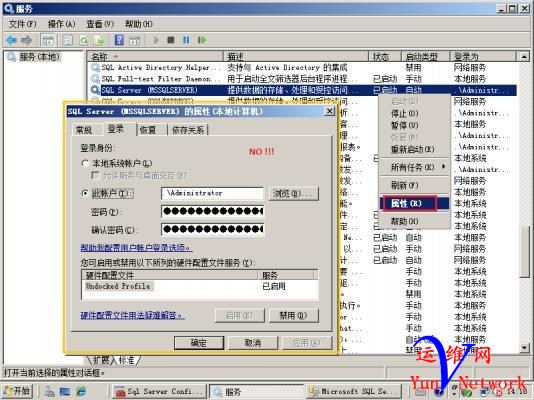Switch to the 依存关系 tab
This screenshot has width=534, height=400.
pyautogui.click(x=188, y=130)
